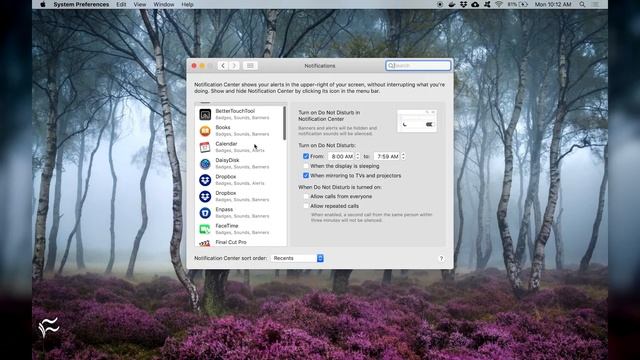The width and height of the screenshot is (640, 360).
Task: Open Spotlight search in menu bar
Action: [582, 4]
